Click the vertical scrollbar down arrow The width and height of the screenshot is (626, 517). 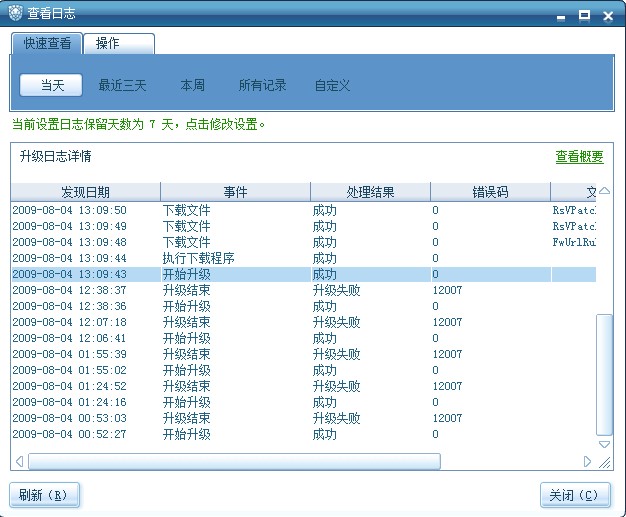click(x=604, y=444)
